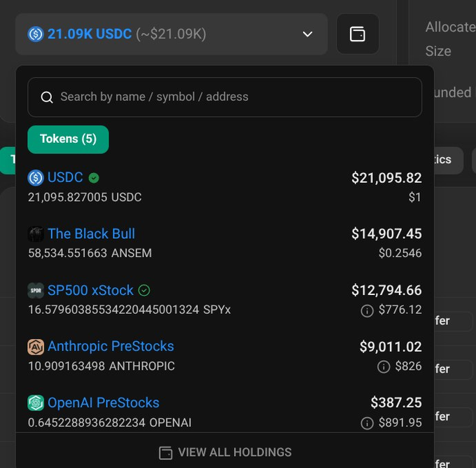Click The Black Bull token avatar
476x468 pixels.
[x=36, y=234]
